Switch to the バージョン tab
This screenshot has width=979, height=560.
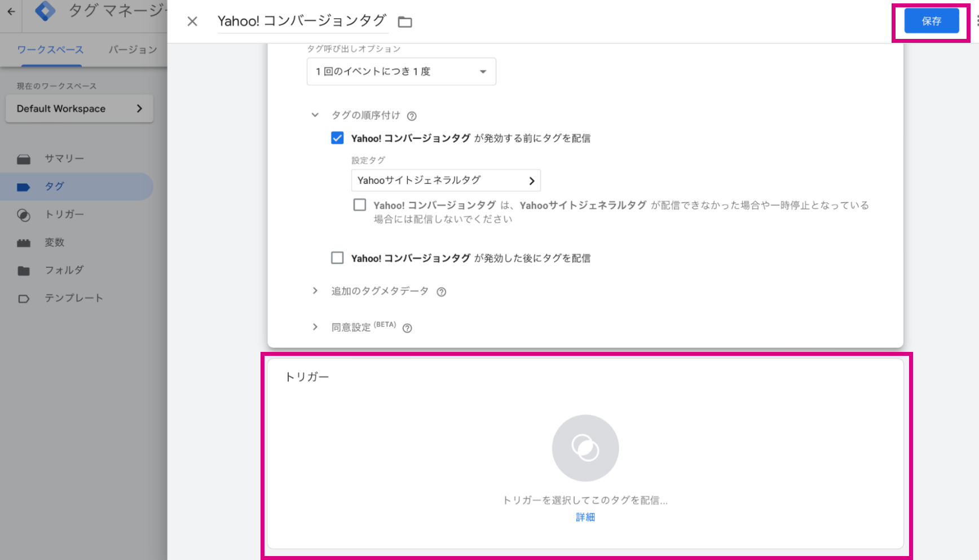pyautogui.click(x=133, y=50)
